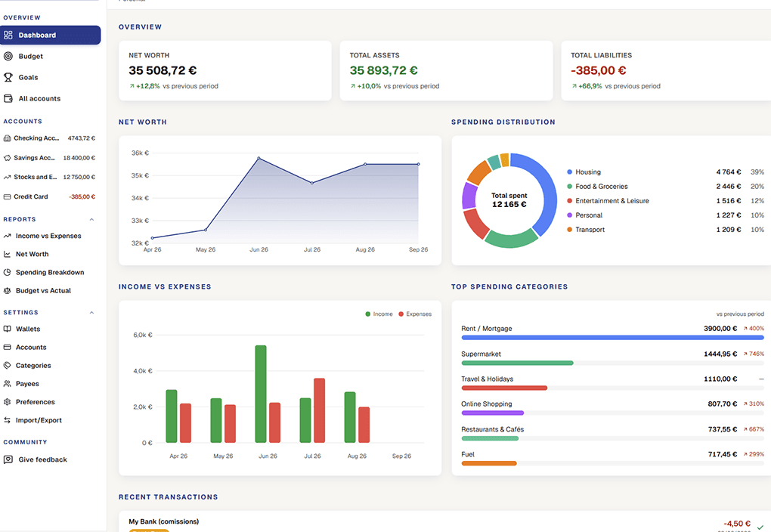This screenshot has height=532, width=771.
Task: Select Savings account 18 400,00 € row
Action: [49, 158]
